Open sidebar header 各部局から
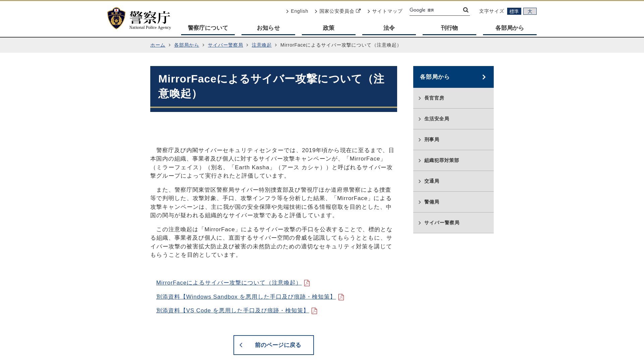This screenshot has height=362, width=644. pyautogui.click(x=453, y=77)
